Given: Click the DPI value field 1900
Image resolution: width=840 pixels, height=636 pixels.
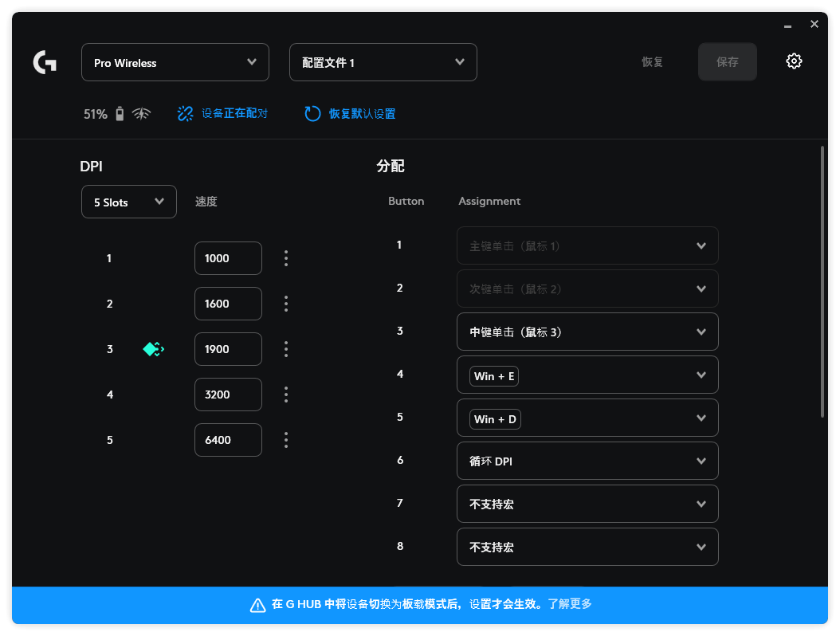Looking at the screenshot, I should click(228, 349).
